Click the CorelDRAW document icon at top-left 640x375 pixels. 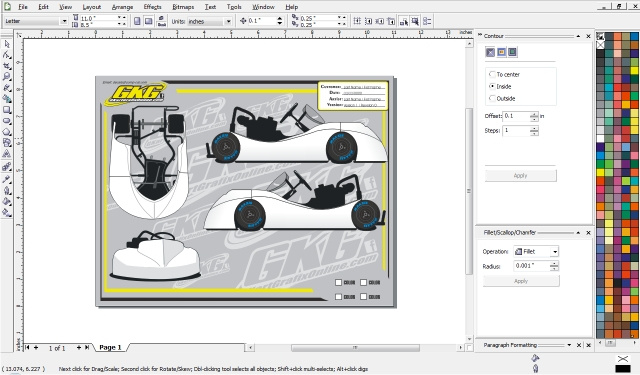(x=7, y=7)
